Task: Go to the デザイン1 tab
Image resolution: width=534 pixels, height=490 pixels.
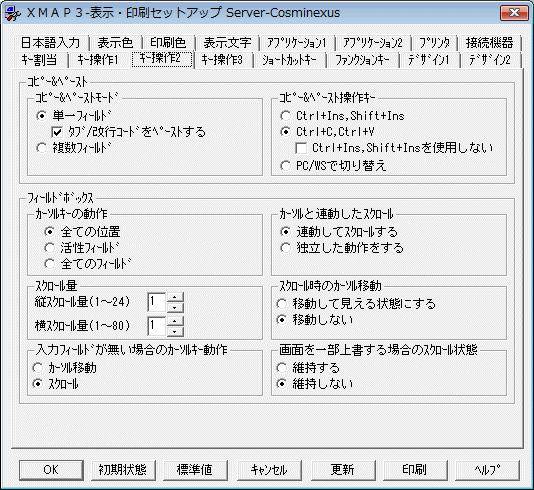Action: [429, 60]
